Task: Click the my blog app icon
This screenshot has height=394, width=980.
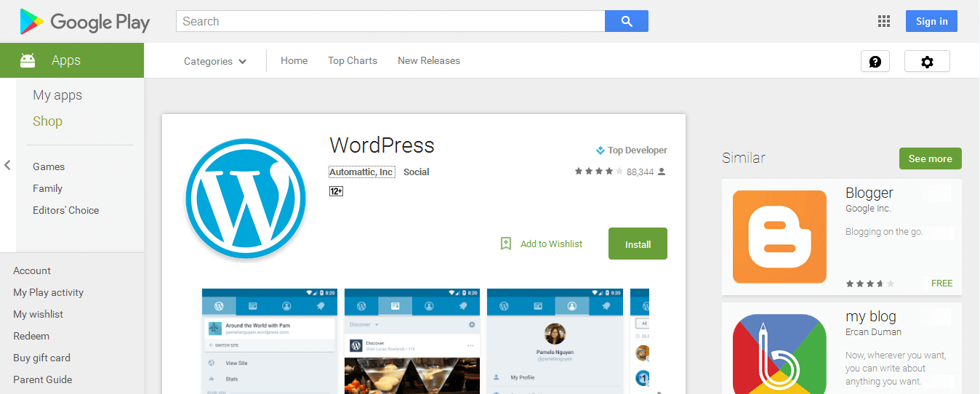Action: click(x=779, y=354)
